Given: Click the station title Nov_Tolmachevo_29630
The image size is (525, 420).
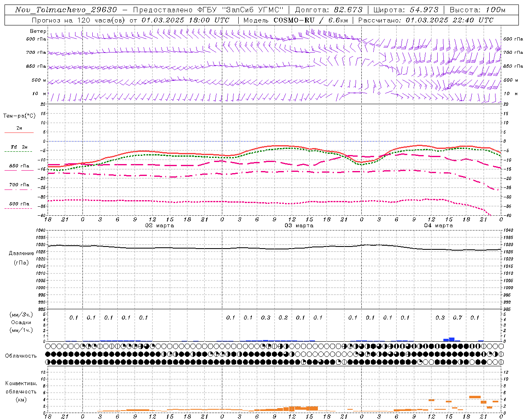Looking at the screenshot, I should (66, 10).
